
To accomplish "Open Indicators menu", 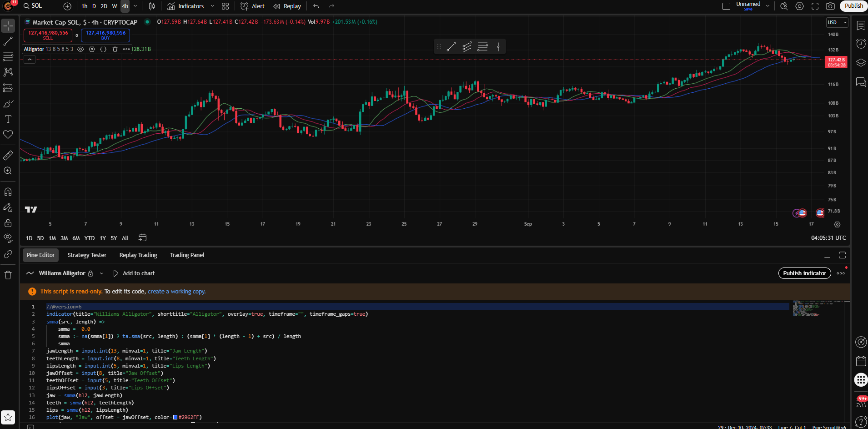I will pyautogui.click(x=186, y=6).
